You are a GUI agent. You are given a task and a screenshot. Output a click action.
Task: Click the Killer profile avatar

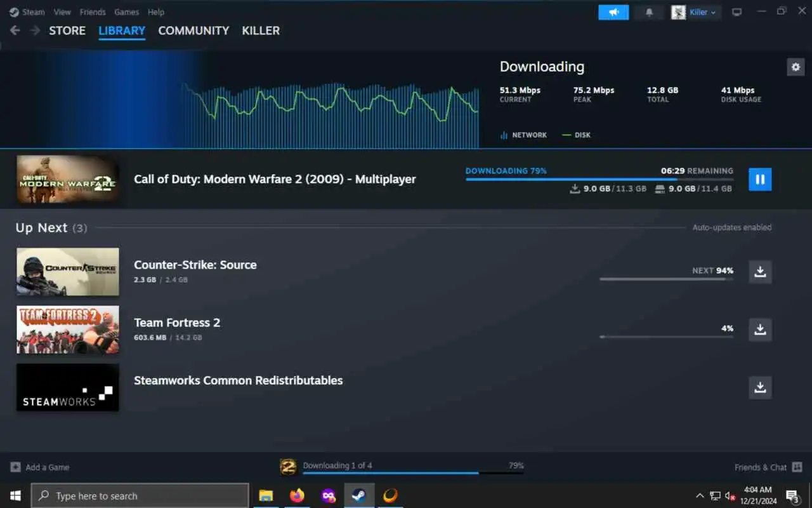coord(679,12)
